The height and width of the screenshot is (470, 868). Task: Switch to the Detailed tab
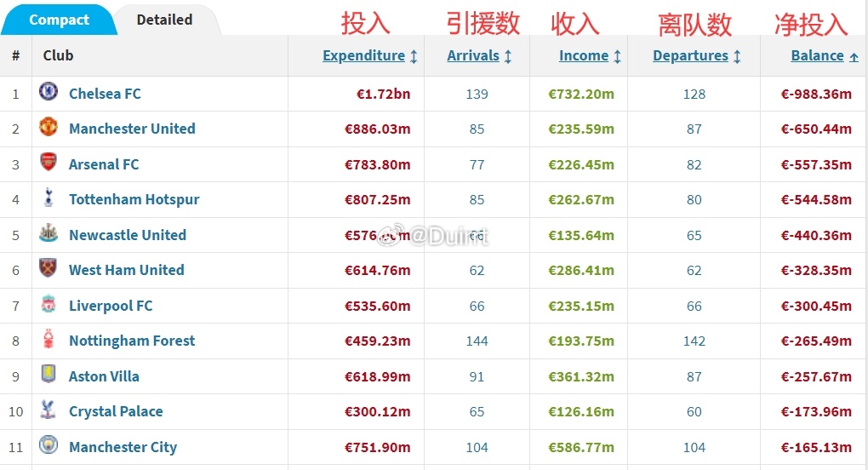165,20
